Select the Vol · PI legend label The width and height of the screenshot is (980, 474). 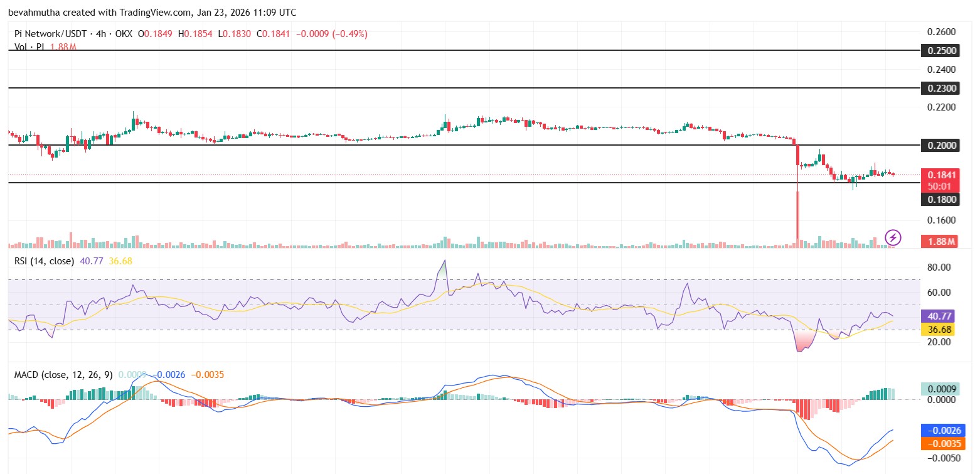click(x=29, y=47)
